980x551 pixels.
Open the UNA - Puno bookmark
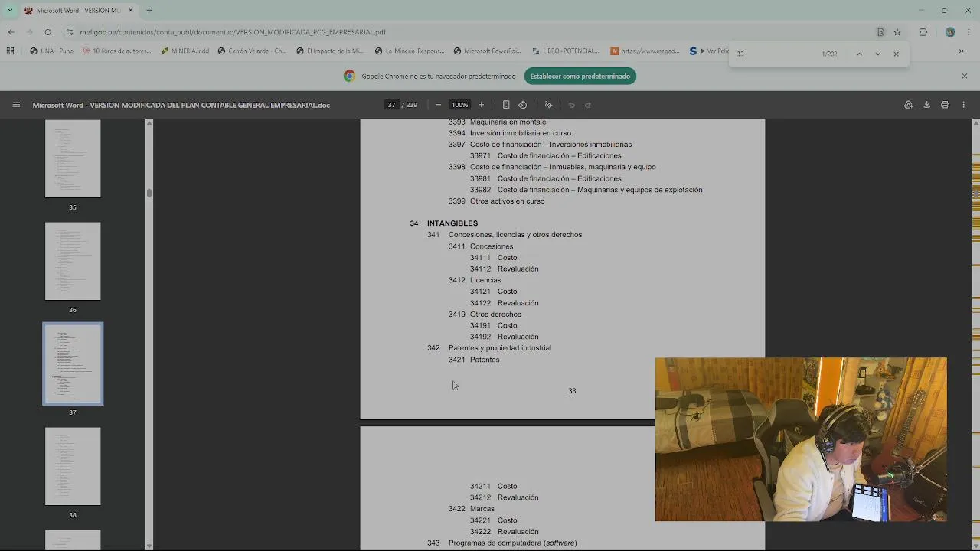(x=51, y=51)
